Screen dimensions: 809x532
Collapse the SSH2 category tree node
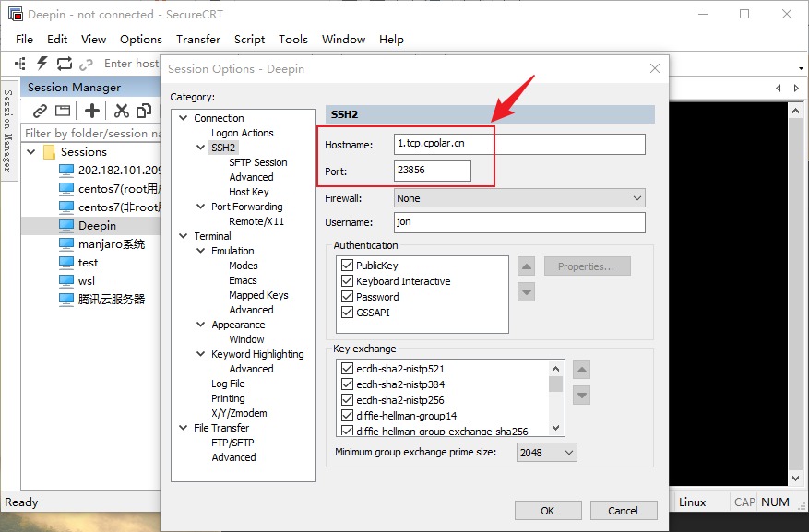[x=201, y=148]
